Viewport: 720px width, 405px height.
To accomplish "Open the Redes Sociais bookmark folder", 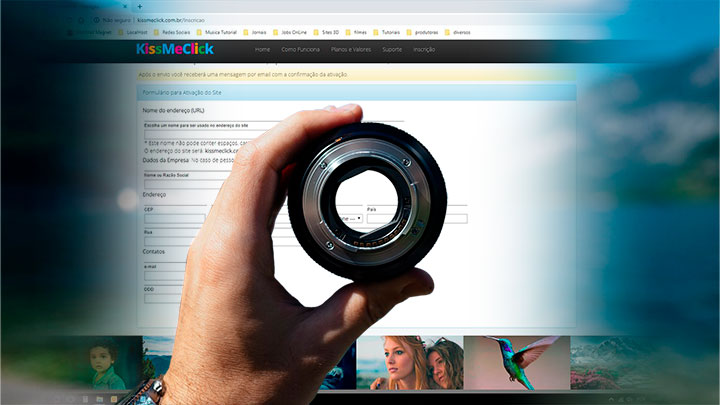I will [x=172, y=33].
